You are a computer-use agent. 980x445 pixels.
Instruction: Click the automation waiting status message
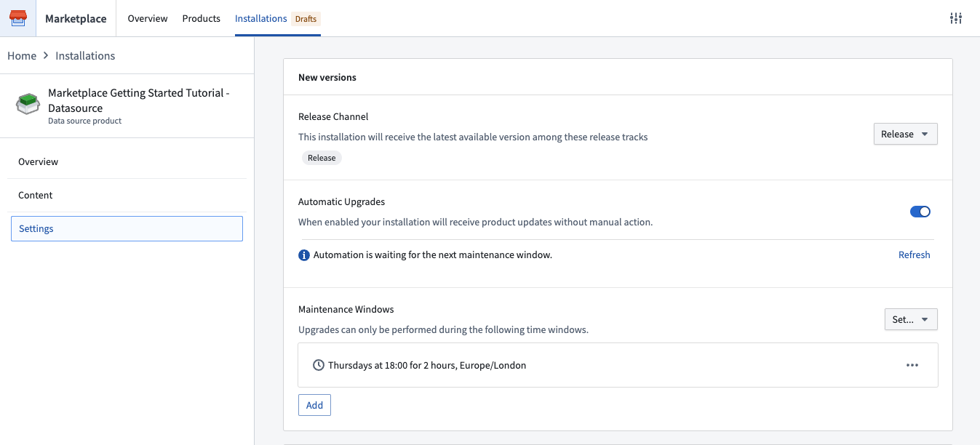coord(433,255)
